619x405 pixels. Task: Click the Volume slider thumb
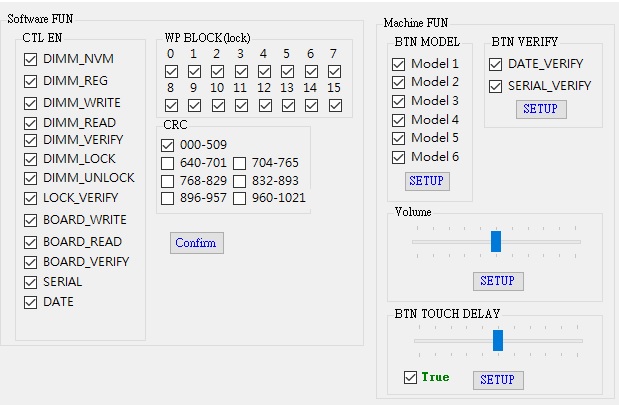(496, 241)
